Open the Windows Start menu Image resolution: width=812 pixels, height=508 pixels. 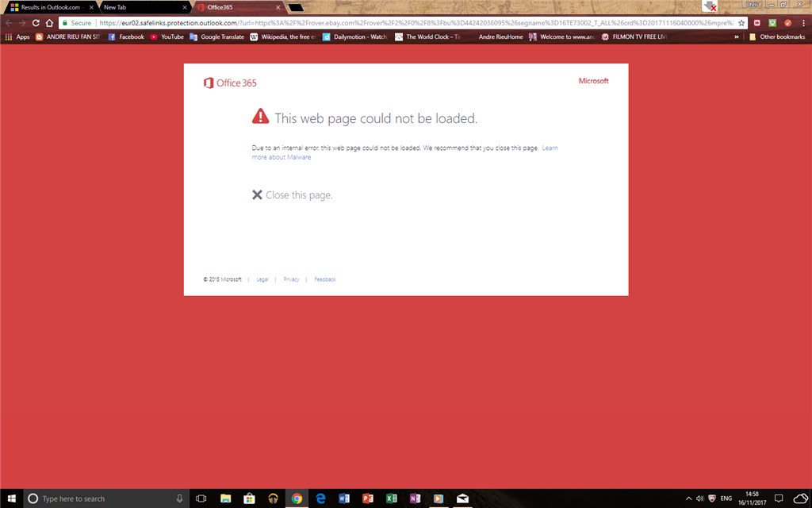tap(11, 498)
